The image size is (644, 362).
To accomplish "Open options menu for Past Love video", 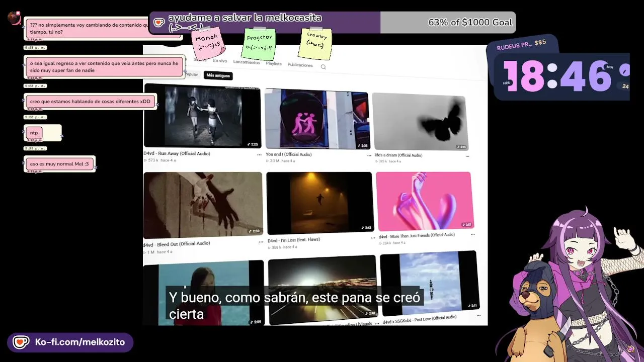I will click(x=478, y=316).
